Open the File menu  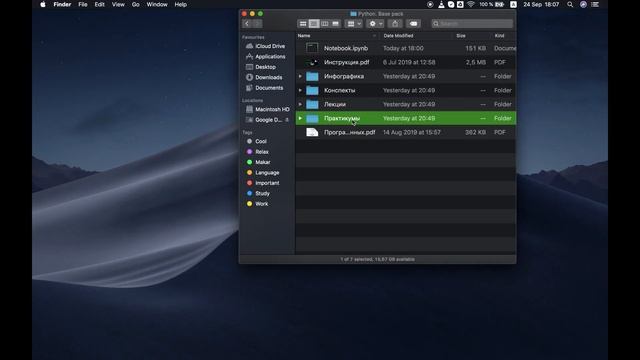pos(83,4)
